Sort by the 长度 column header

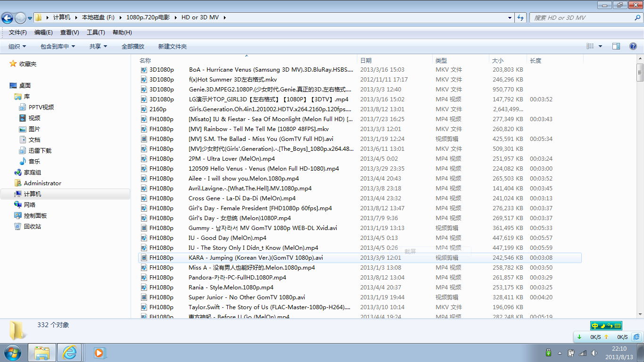(555, 60)
